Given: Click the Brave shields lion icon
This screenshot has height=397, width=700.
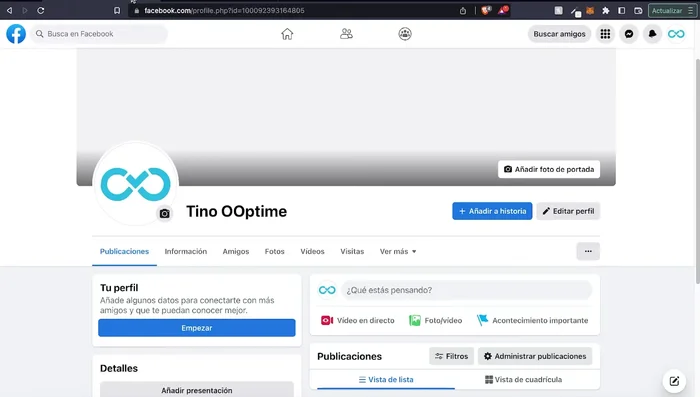Looking at the screenshot, I should click(486, 10).
